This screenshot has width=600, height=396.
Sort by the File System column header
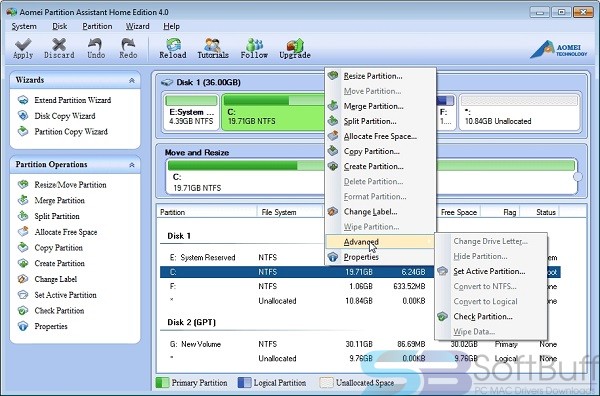(x=290, y=212)
